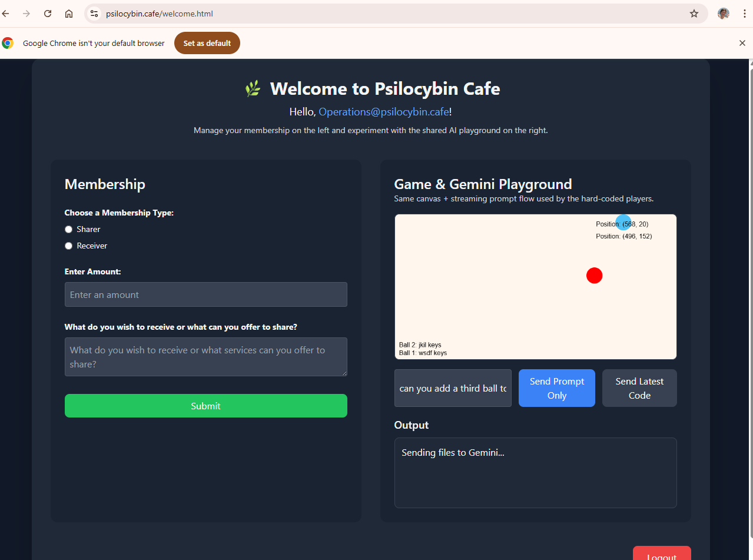Click the Enter Amount field

[x=205, y=294]
